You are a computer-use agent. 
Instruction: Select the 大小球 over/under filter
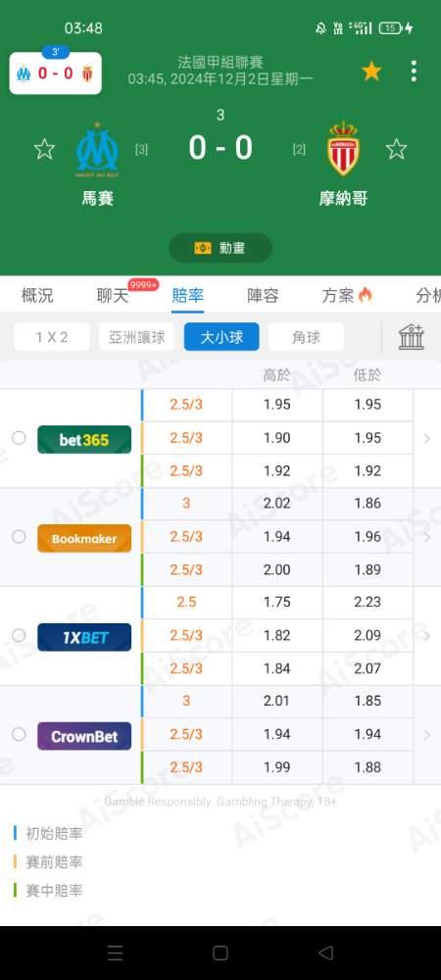click(221, 337)
